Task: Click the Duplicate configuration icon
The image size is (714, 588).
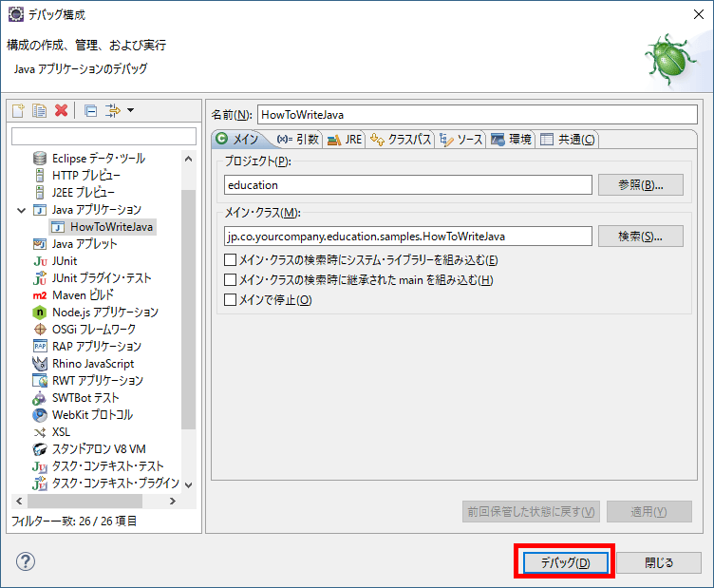Action: click(x=39, y=111)
